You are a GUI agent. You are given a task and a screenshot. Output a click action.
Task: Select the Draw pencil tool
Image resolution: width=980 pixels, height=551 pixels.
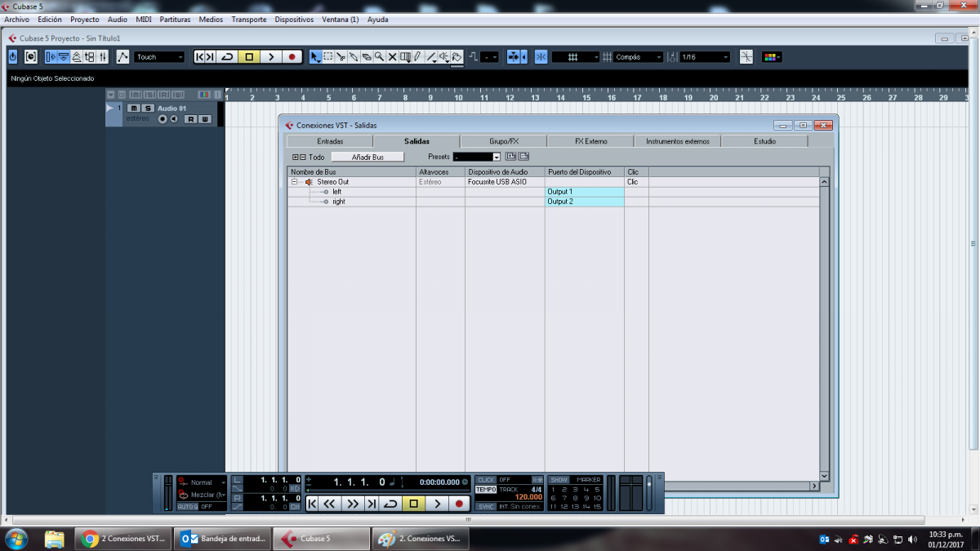click(417, 56)
